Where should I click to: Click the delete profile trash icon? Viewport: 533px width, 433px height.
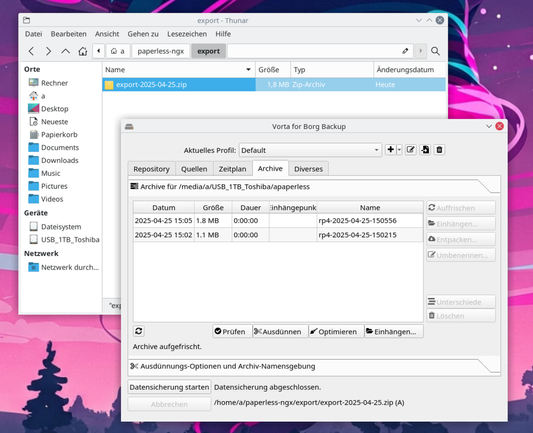tap(439, 150)
